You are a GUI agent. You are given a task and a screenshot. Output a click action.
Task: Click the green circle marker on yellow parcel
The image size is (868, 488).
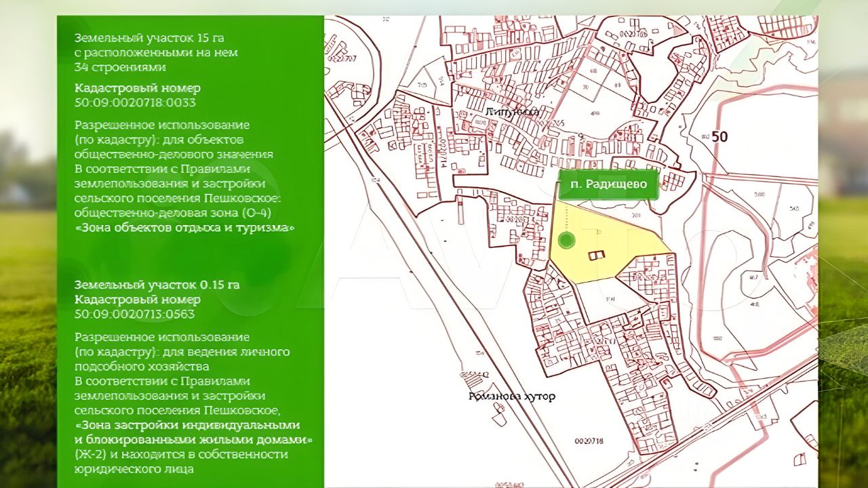(567, 240)
